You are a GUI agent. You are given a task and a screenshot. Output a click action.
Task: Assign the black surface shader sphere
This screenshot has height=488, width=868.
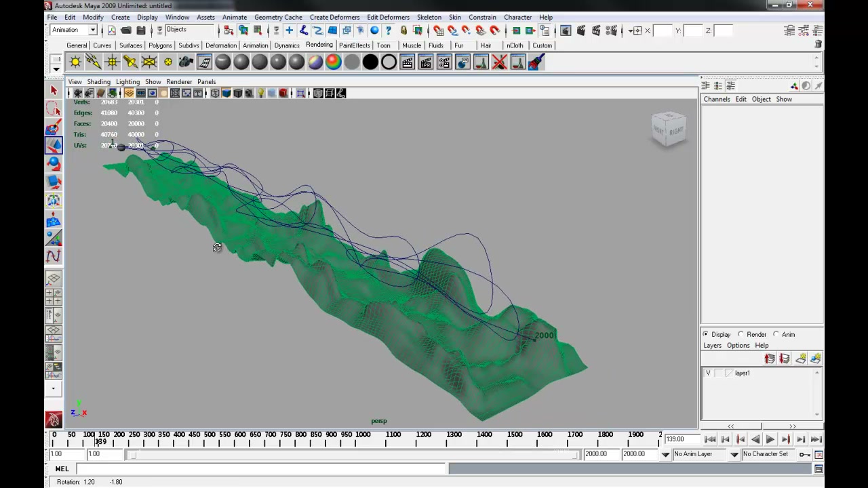tap(370, 62)
